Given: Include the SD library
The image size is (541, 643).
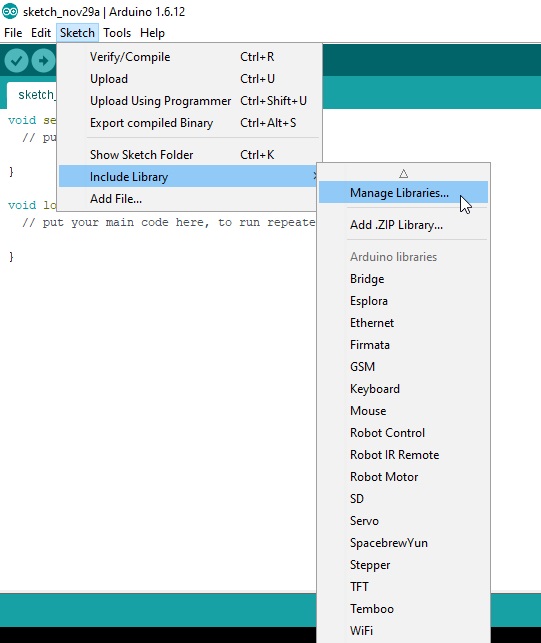Looking at the screenshot, I should point(404,499).
